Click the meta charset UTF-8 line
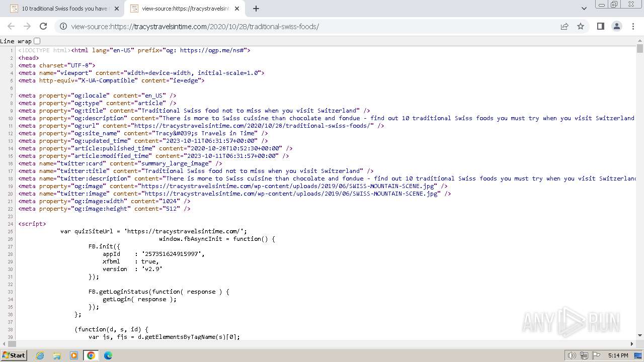 pos(57,65)
